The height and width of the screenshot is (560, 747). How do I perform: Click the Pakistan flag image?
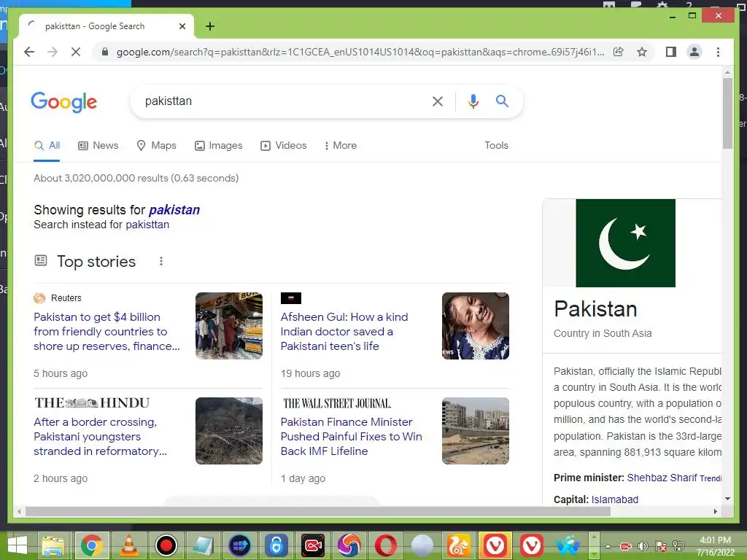pos(625,243)
